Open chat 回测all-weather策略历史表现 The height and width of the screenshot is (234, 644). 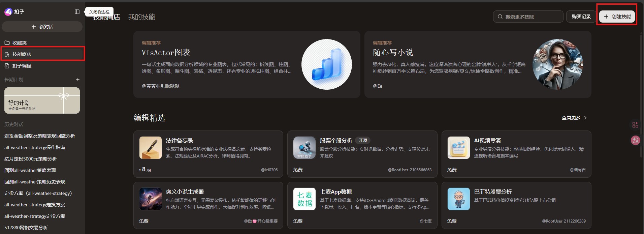pyautogui.click(x=35, y=182)
